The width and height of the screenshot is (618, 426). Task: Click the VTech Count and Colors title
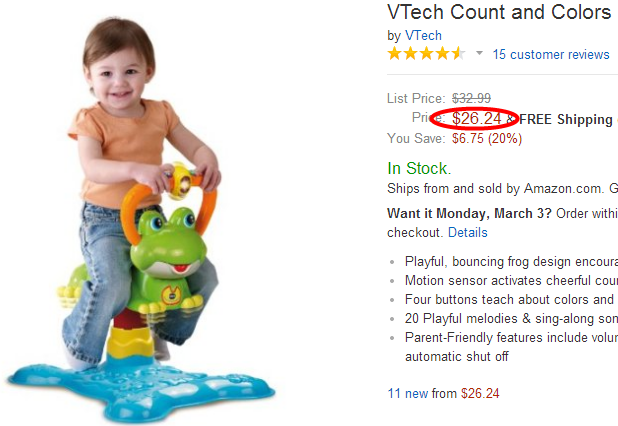coord(499,12)
